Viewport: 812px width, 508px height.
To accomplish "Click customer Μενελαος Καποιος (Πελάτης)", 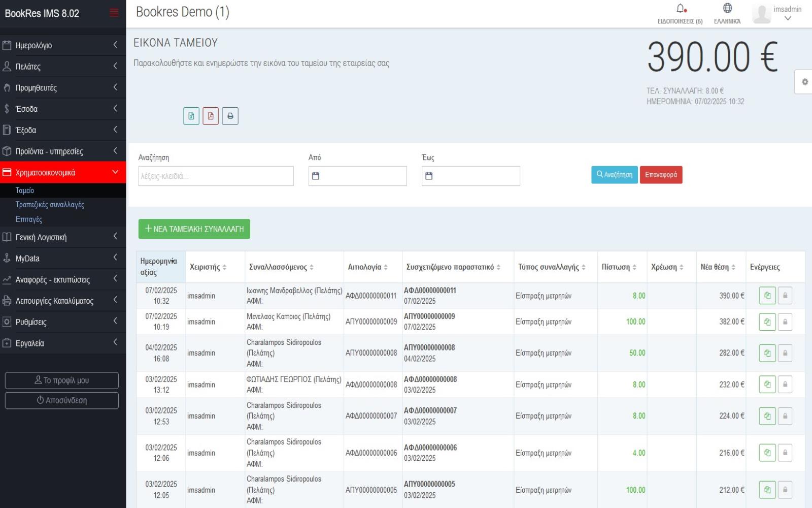I will point(288,316).
